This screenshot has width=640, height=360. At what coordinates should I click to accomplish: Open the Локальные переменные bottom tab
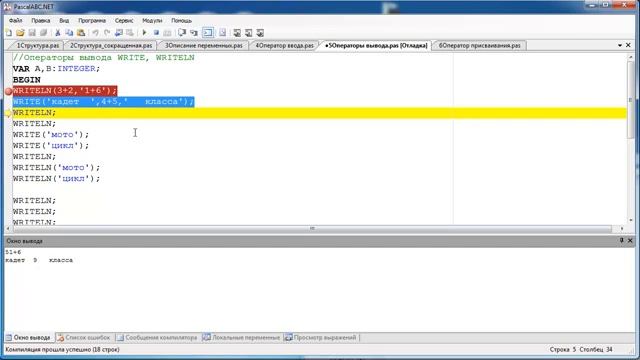point(242,338)
